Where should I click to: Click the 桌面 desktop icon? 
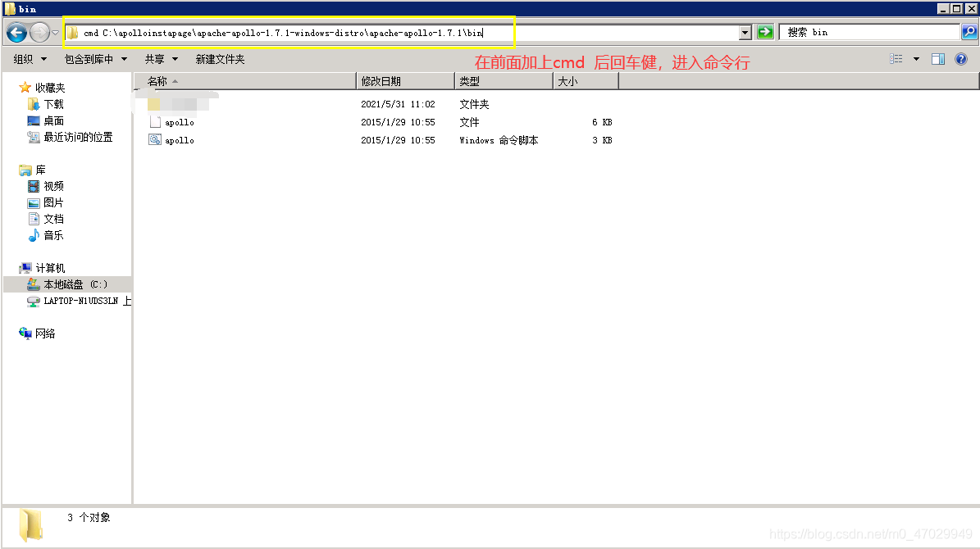click(x=34, y=120)
